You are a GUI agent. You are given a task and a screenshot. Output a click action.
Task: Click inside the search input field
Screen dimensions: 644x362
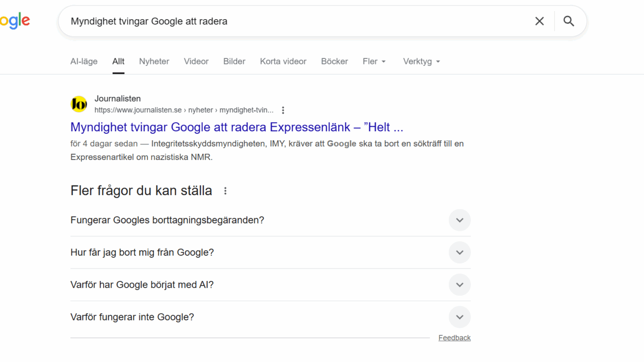point(297,21)
